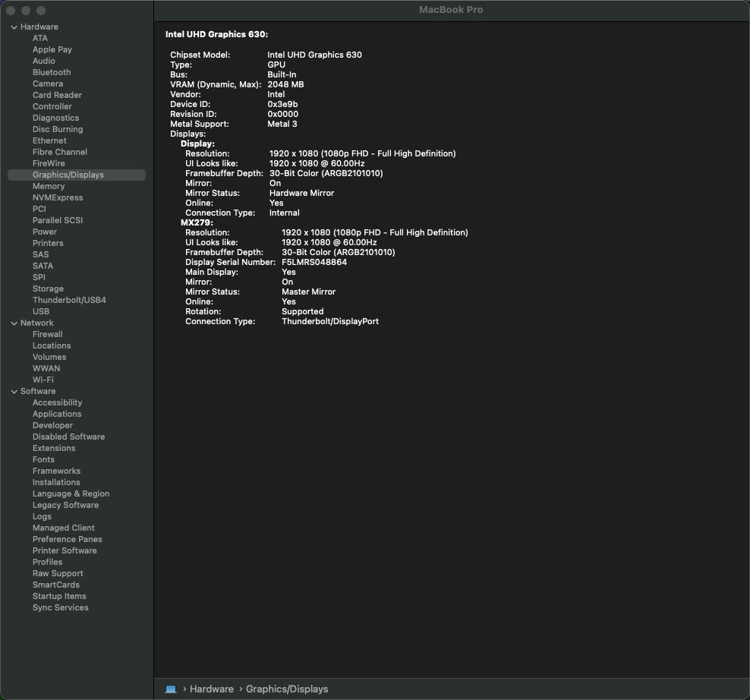Screen dimensions: 750x700
Task: Click the green zoom window button
Action: (41, 11)
